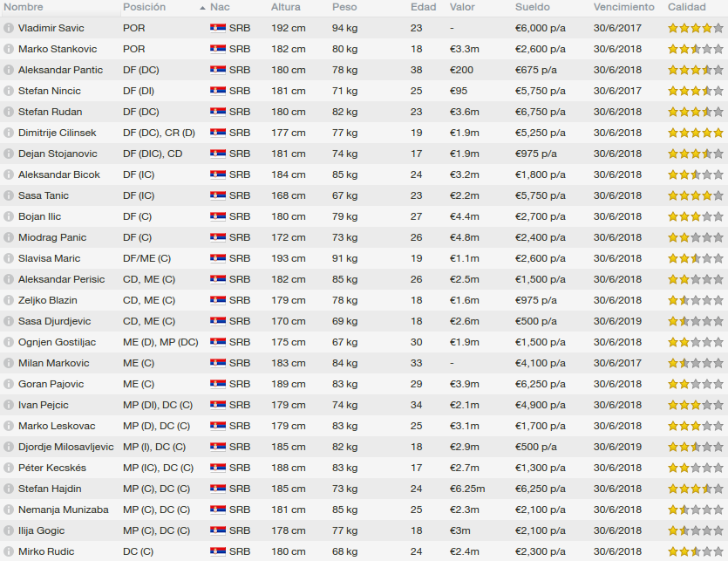Click info icon beside Sasa Tanic
Screen dimensions: 728x561
pos(9,195)
